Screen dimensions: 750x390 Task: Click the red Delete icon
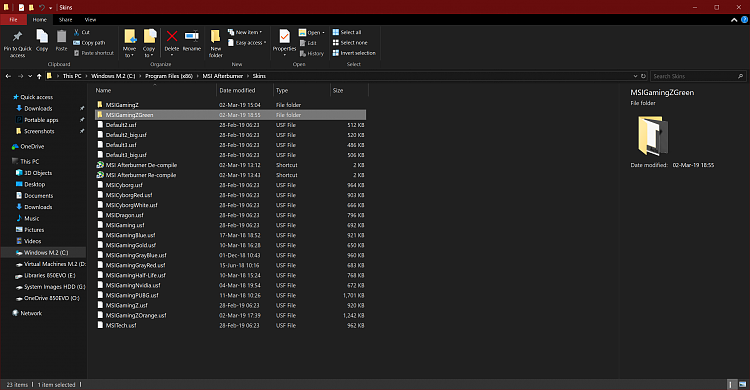172,36
